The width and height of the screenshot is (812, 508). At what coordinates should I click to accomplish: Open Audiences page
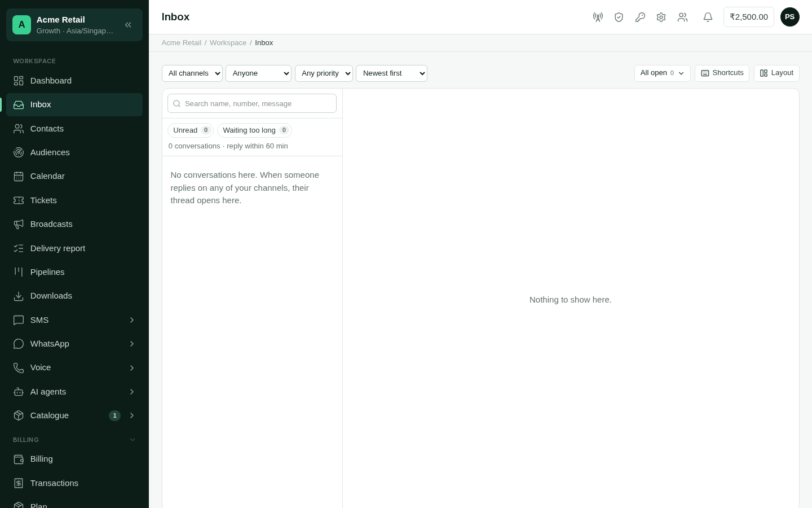click(74, 152)
